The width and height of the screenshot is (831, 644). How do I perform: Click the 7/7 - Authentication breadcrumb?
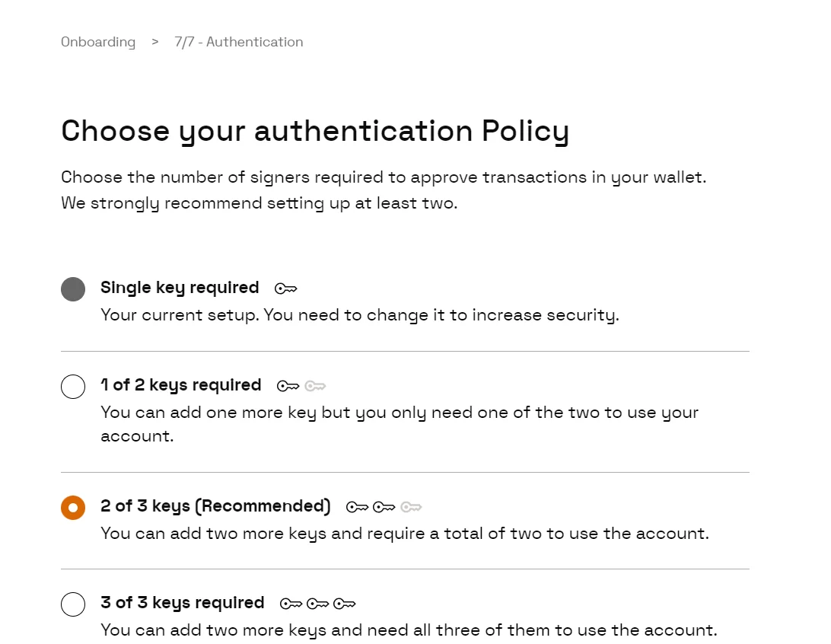point(239,42)
